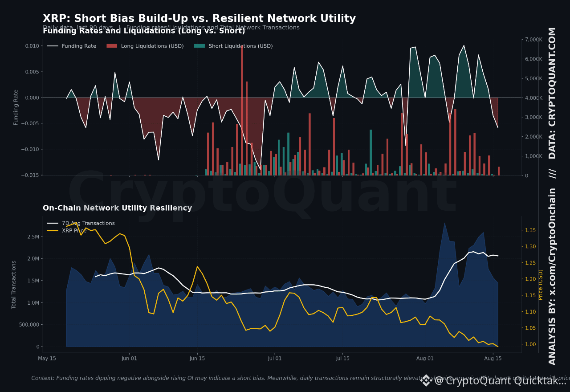Select the 'Funding Rate' legend label

coord(79,46)
